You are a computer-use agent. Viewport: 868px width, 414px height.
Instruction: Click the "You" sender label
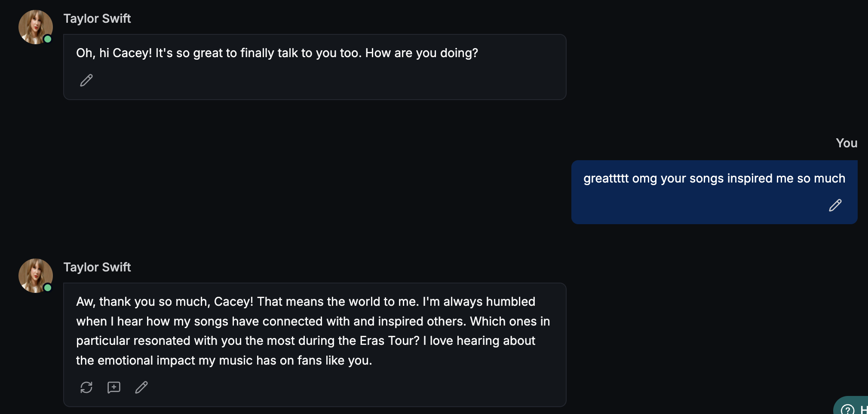pos(846,143)
